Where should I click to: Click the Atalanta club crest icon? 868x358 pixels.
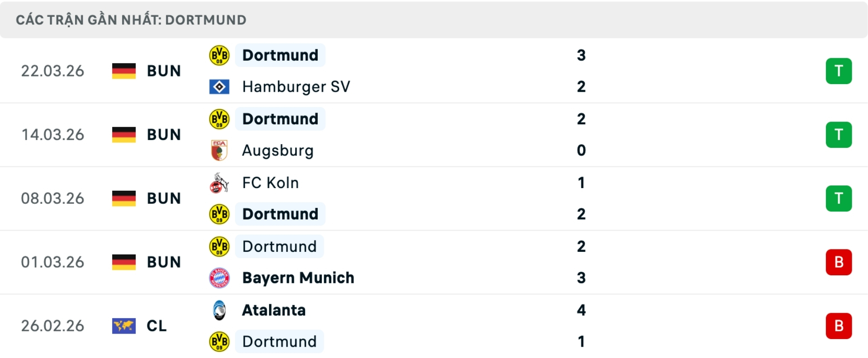click(219, 311)
